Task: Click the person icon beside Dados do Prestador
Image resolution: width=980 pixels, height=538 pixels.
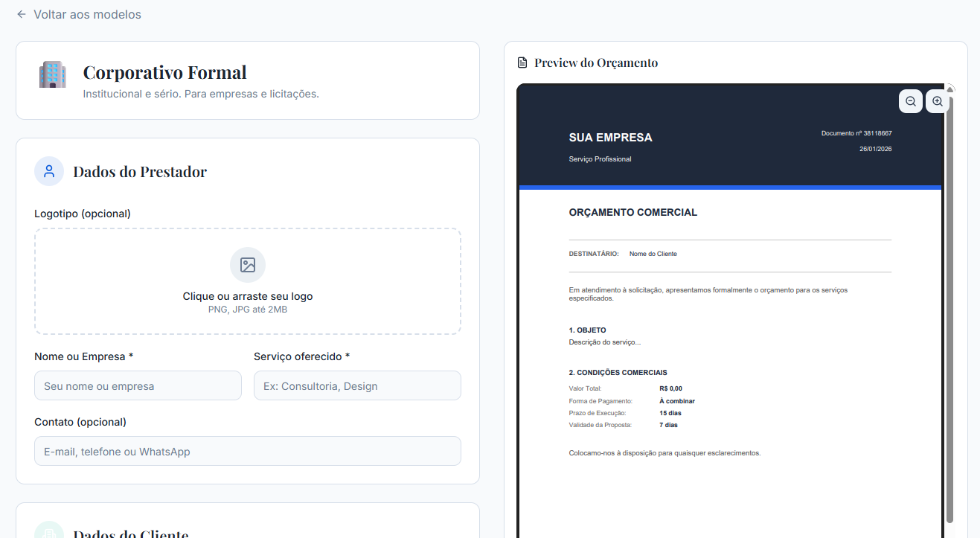Action: tap(49, 171)
